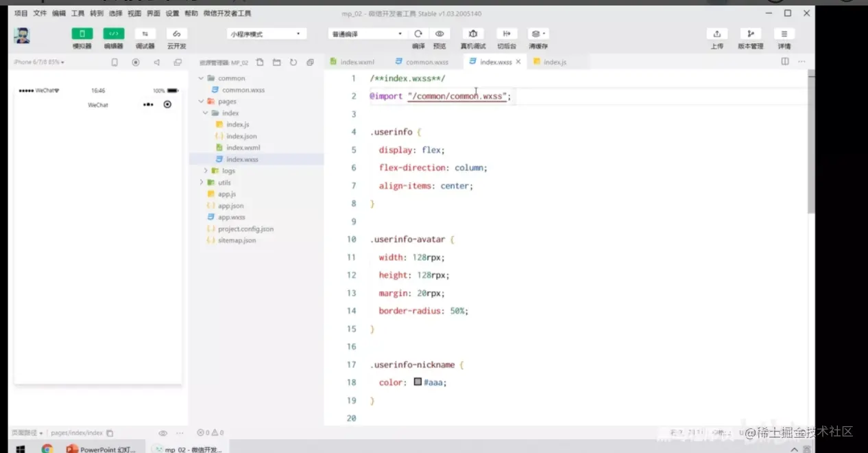This screenshot has width=868, height=453.
Task: Click the simulator capsule close circle
Action: [x=167, y=104]
